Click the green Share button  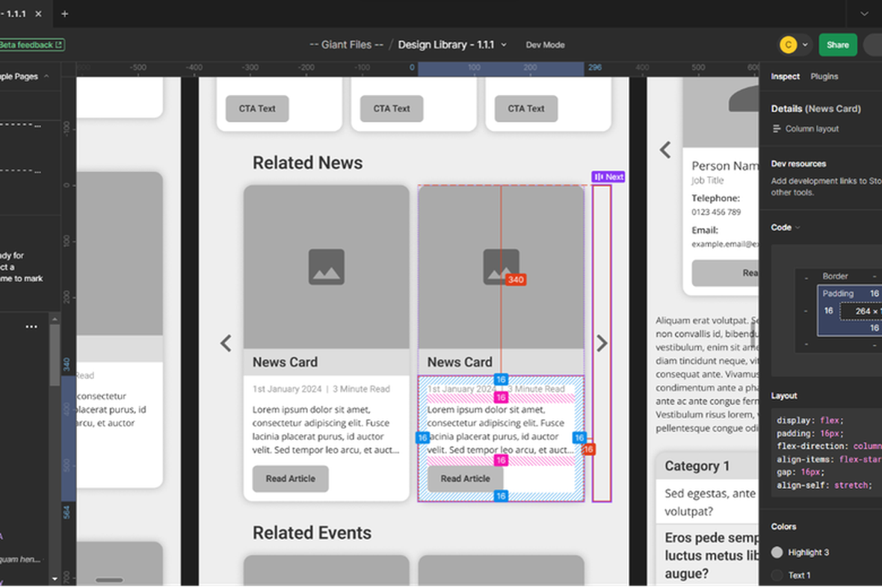(x=838, y=45)
